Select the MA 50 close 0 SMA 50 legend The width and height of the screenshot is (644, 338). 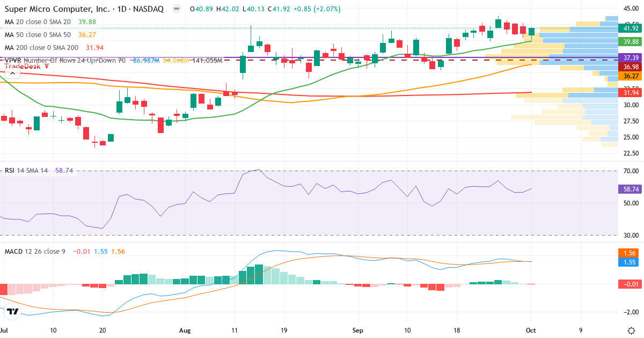click(38, 34)
